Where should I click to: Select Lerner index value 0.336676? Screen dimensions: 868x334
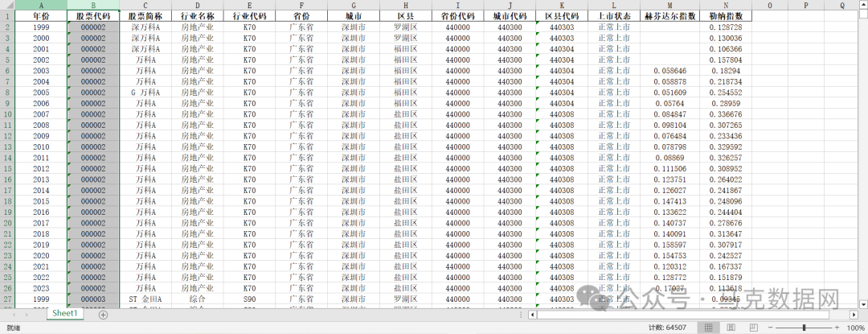726,114
